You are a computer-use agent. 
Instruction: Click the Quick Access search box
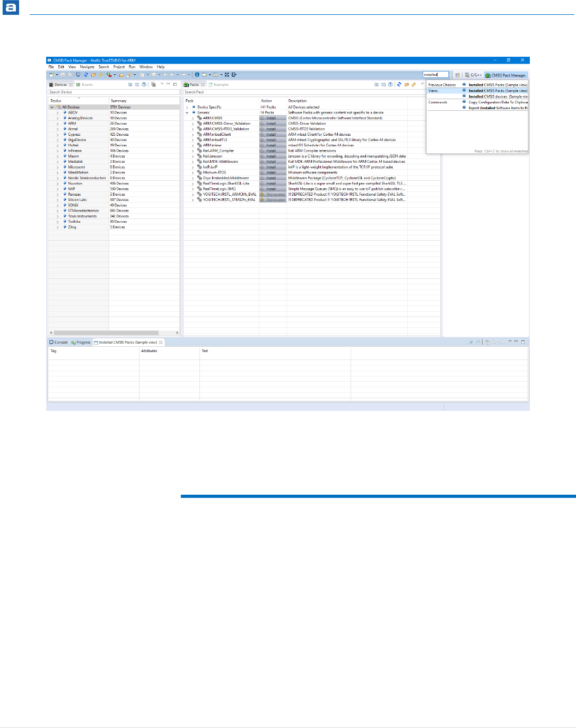[436, 75]
